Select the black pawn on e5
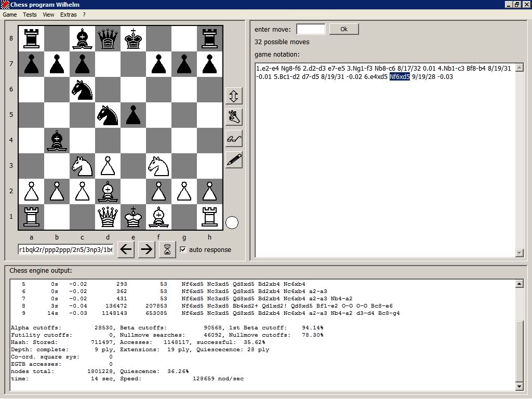 pyautogui.click(x=134, y=115)
